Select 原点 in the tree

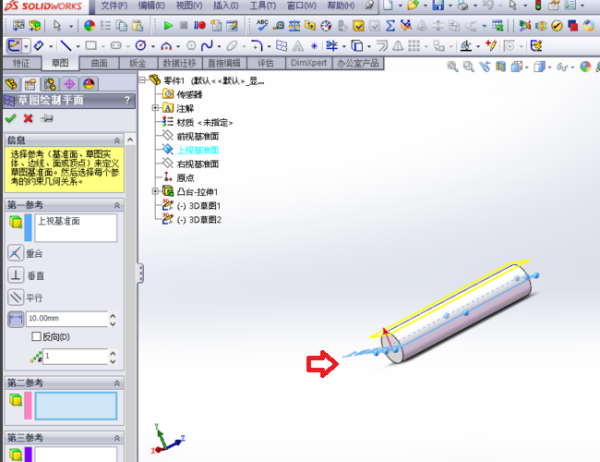(185, 178)
